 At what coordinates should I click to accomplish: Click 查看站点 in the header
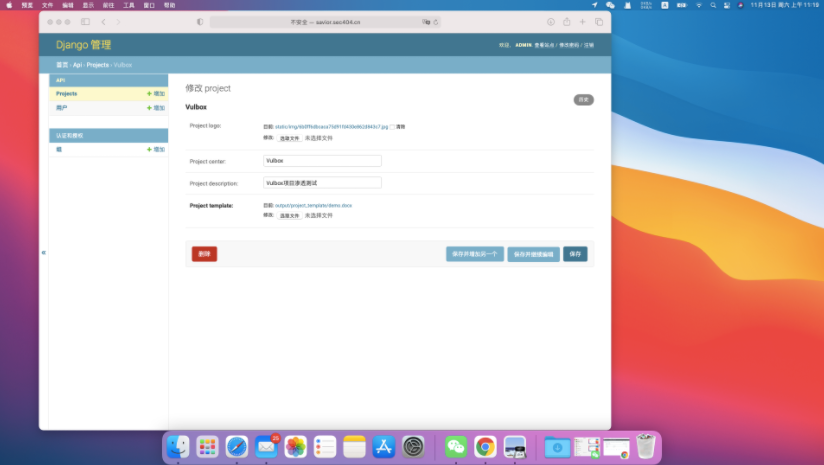[x=544, y=45]
